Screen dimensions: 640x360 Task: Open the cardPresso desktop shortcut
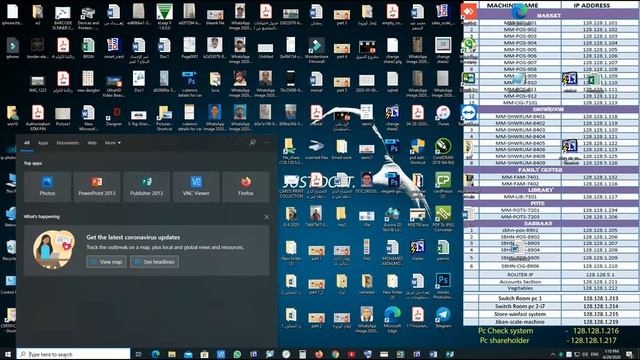click(443, 185)
